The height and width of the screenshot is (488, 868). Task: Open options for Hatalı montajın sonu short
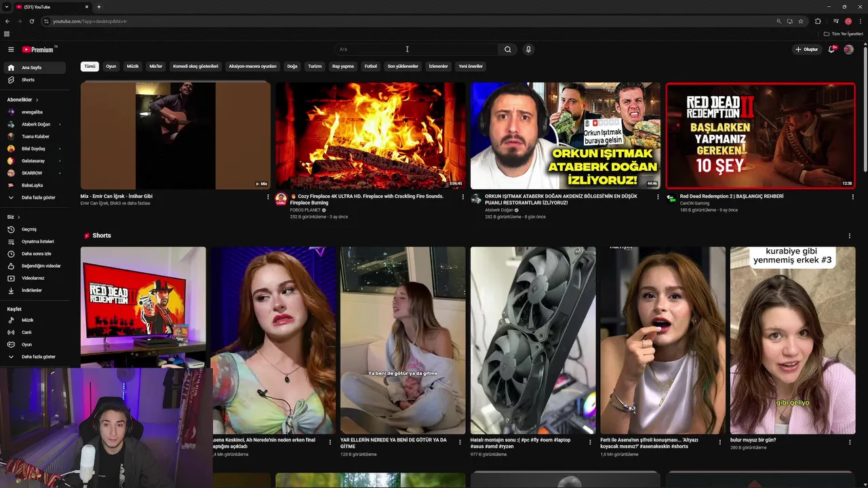[x=590, y=442]
